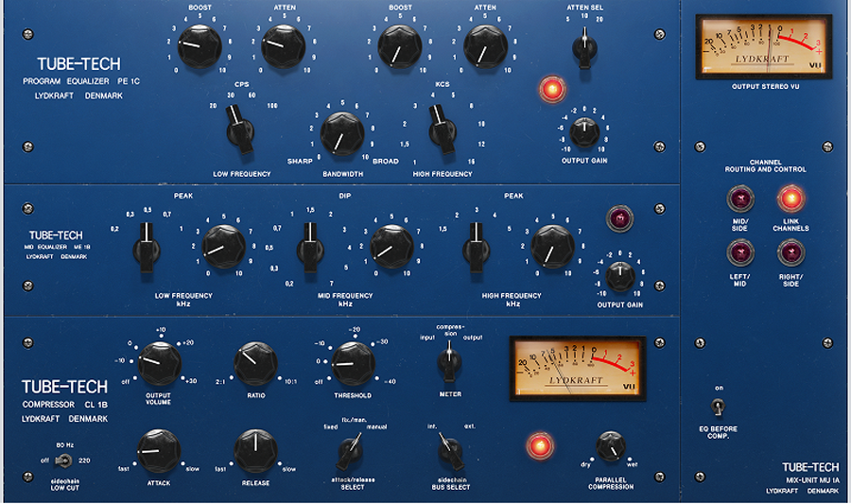
Task: Click the PE 1C high frequency Boost knob
Action: pos(399,46)
